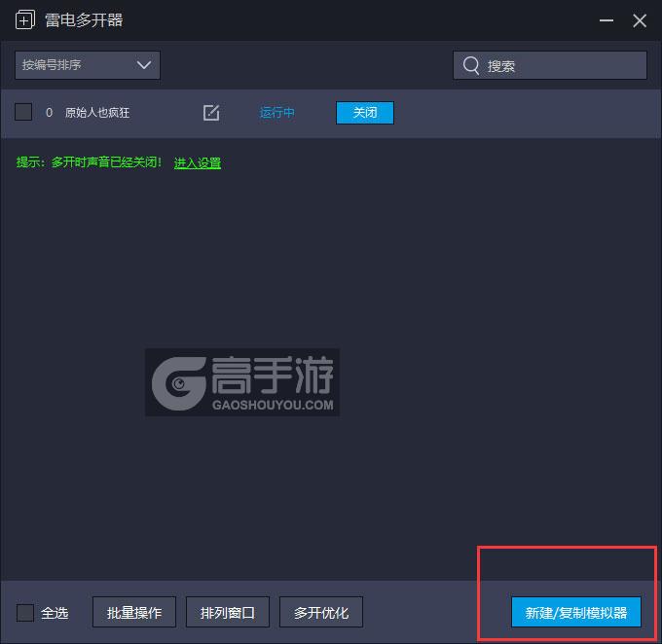Click 新建/复制模拟器 button
The height and width of the screenshot is (644, 662).
coord(576,612)
